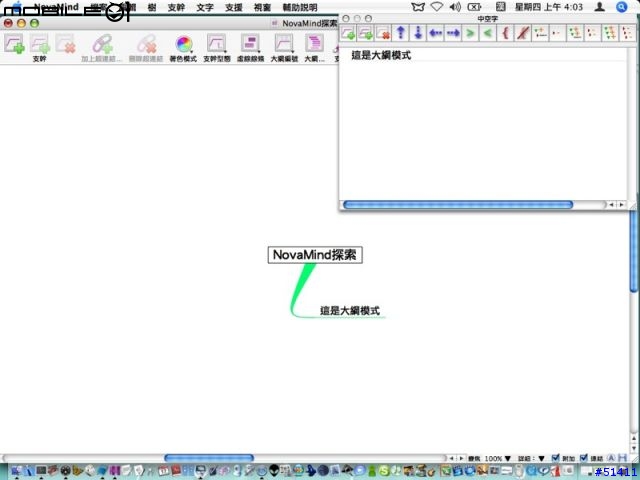The image size is (640, 480).
Task: Click the circled A icon in status bar
Action: coord(611,458)
